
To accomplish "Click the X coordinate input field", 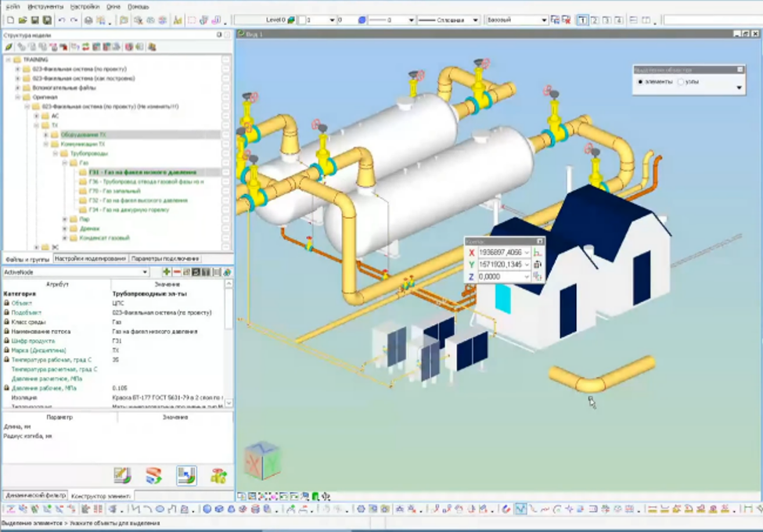I will click(x=499, y=253).
